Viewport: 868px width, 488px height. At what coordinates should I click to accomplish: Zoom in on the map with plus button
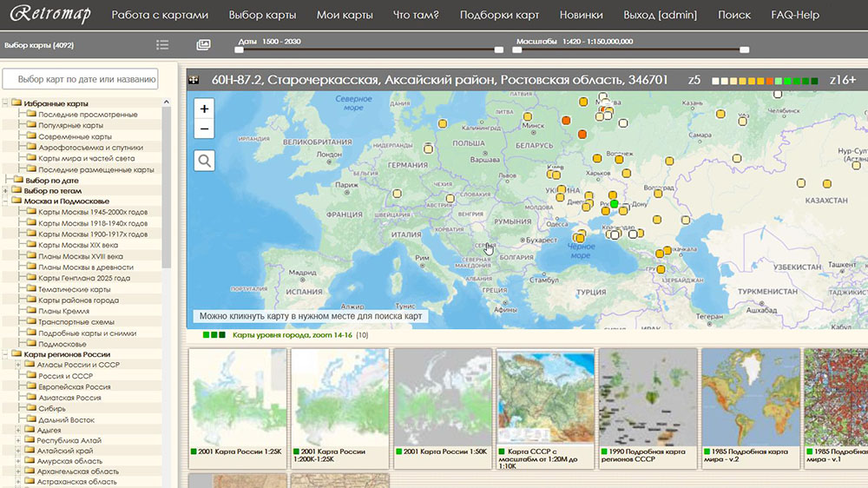point(204,109)
